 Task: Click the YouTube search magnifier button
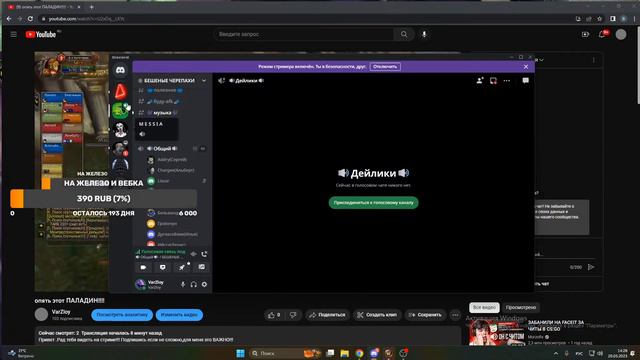[404, 34]
